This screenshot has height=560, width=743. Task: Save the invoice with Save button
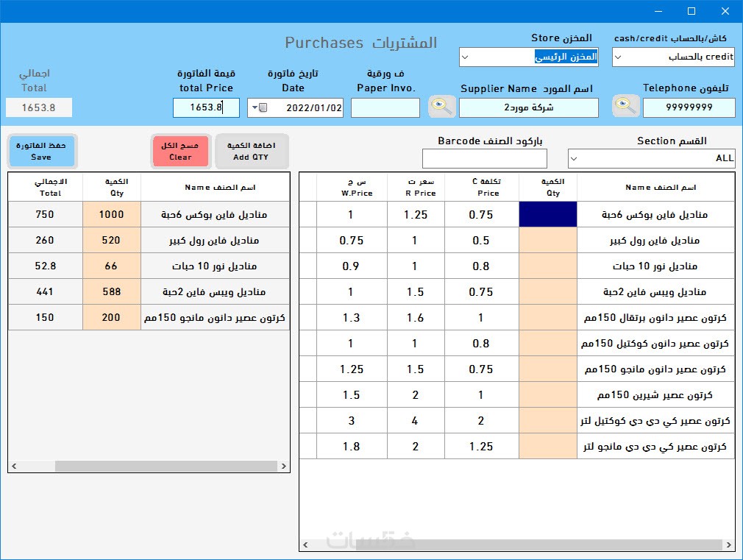click(42, 152)
